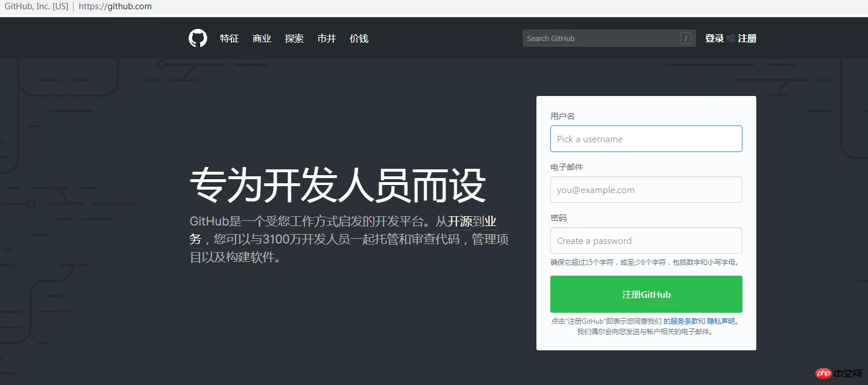Focus the Pick a username field

pyautogui.click(x=646, y=139)
